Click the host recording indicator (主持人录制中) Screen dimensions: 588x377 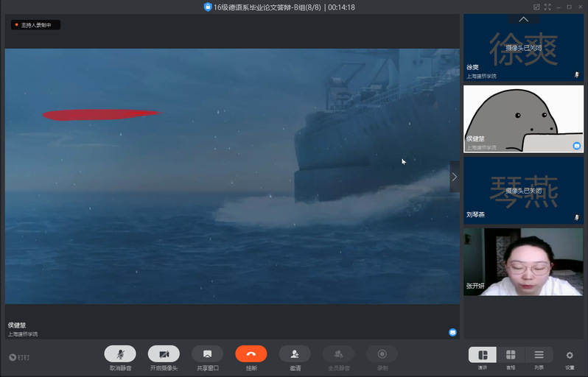pos(35,25)
